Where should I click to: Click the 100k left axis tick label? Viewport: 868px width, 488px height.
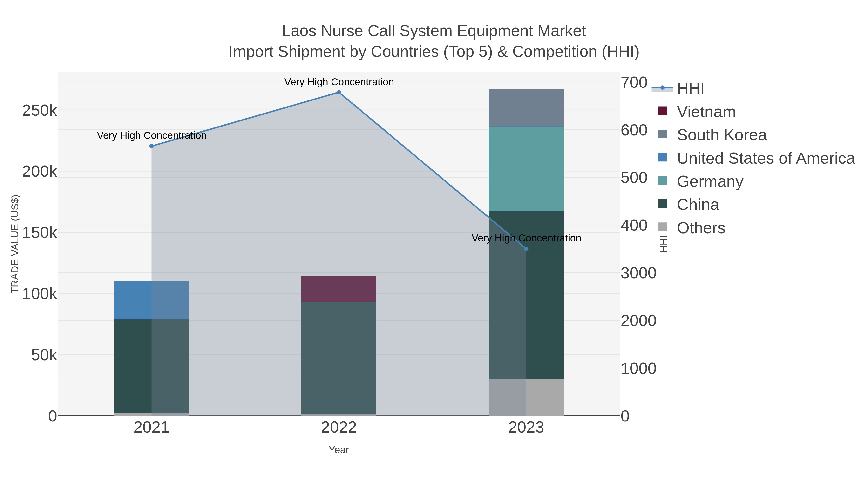(40, 294)
